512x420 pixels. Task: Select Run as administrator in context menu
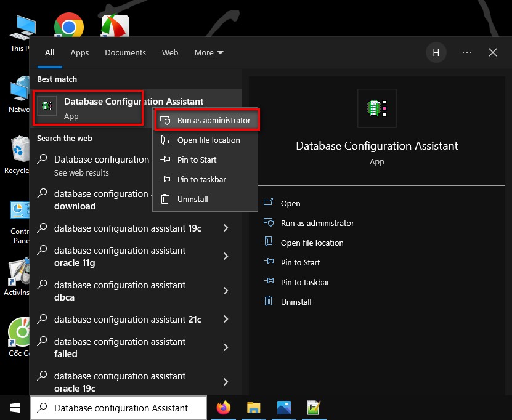click(205, 121)
